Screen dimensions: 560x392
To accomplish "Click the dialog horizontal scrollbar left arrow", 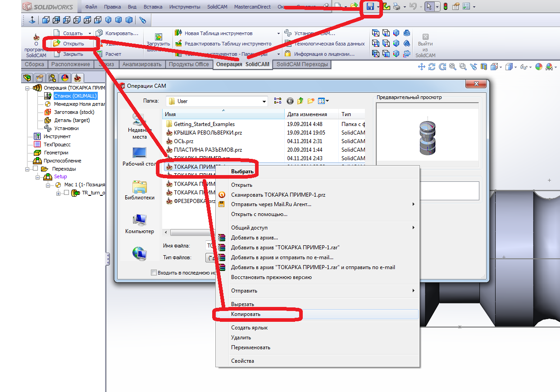I will pos(166,232).
